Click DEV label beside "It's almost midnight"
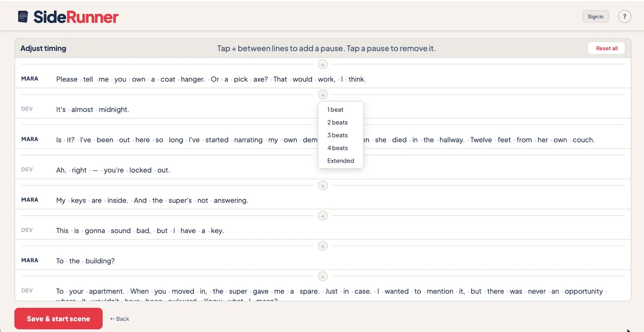Screen dimensions: 644x332 point(27,109)
